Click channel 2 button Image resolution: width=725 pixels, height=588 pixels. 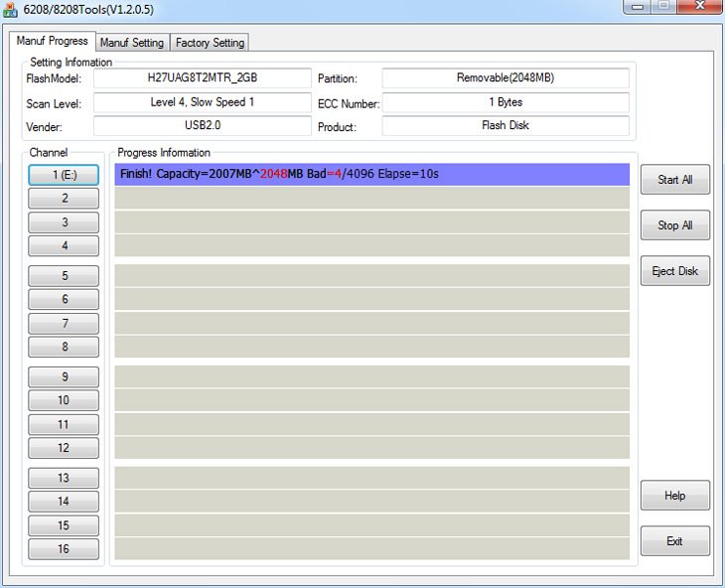[x=65, y=199]
